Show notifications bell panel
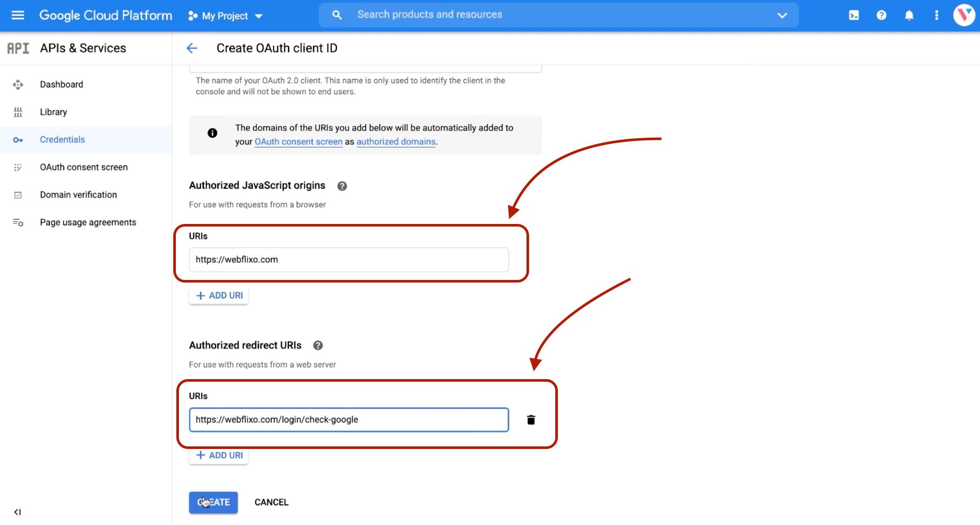Screen dimensions: 980x525 [909, 15]
